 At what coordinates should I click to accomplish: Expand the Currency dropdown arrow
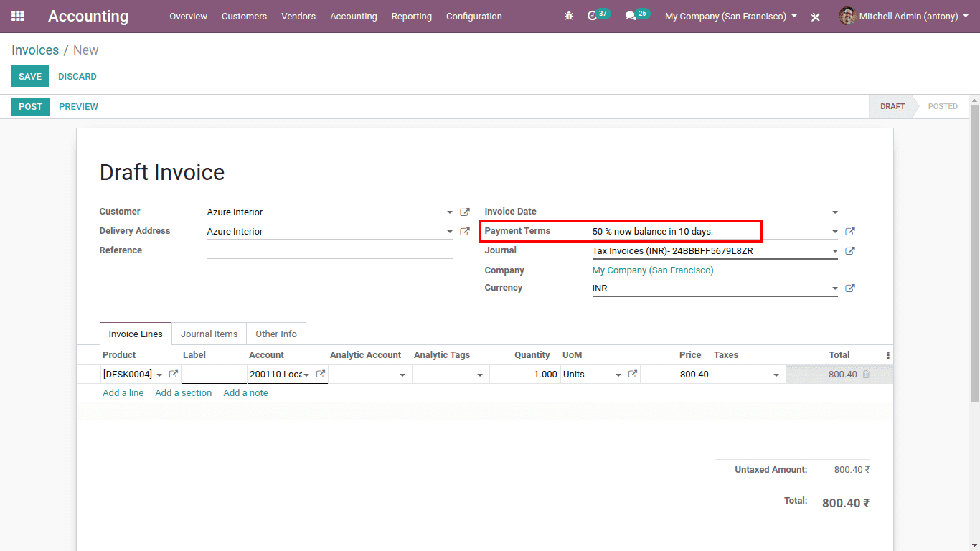point(834,288)
